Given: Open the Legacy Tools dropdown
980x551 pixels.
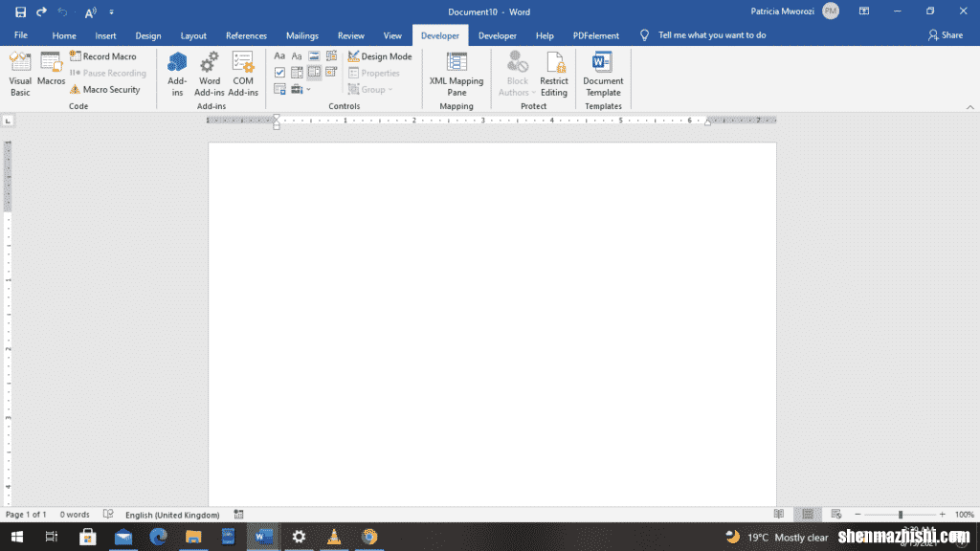Looking at the screenshot, I should point(301,89).
